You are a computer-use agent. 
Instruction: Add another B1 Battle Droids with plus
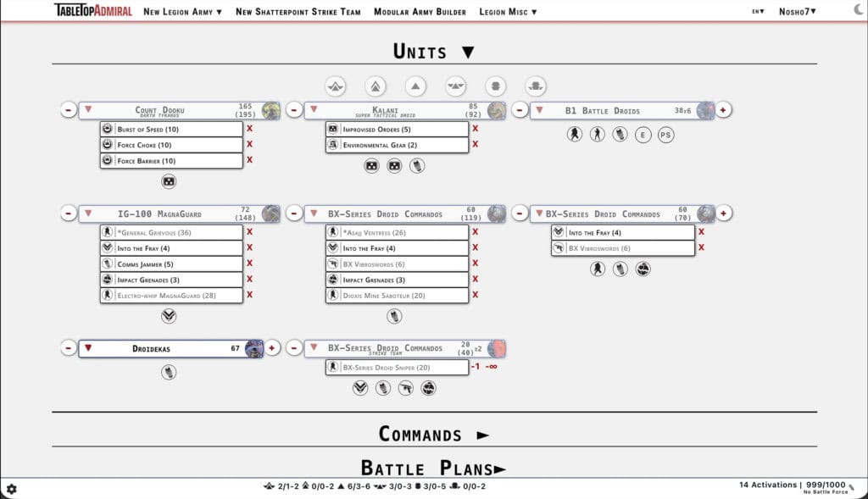pyautogui.click(x=723, y=109)
